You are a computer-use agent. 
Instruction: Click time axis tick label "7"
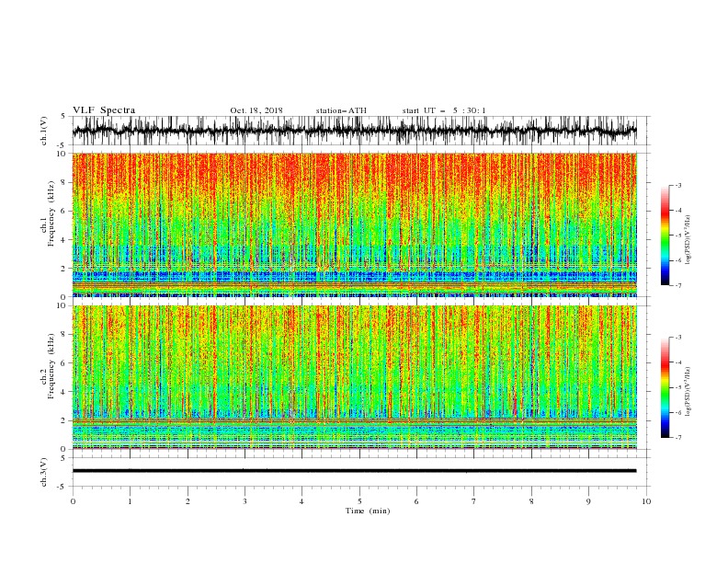(x=474, y=501)
